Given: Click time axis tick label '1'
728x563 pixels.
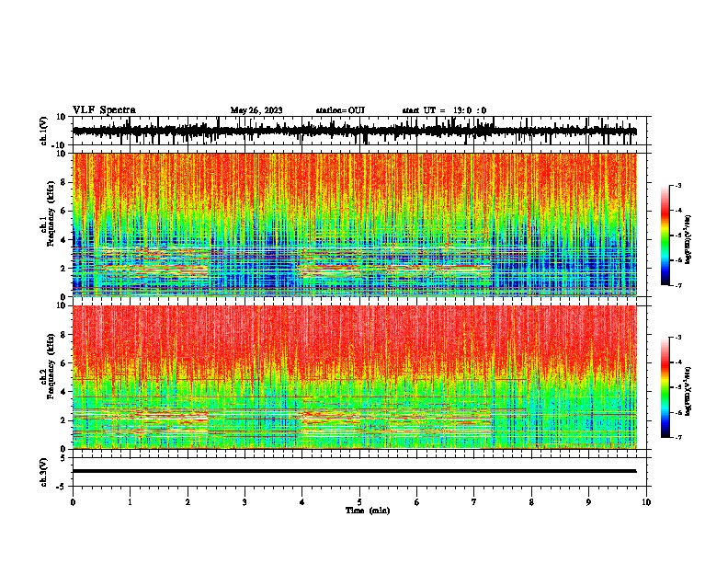Looking at the screenshot, I should 131,502.
